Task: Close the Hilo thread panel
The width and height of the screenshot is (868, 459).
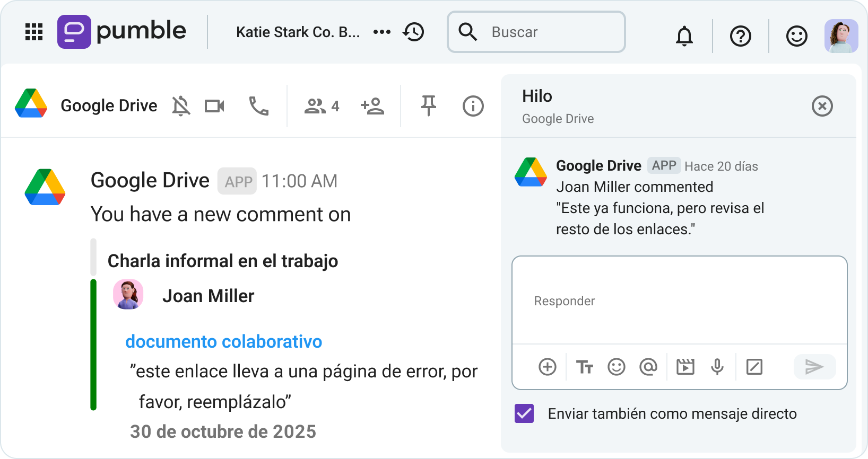Action: click(822, 106)
